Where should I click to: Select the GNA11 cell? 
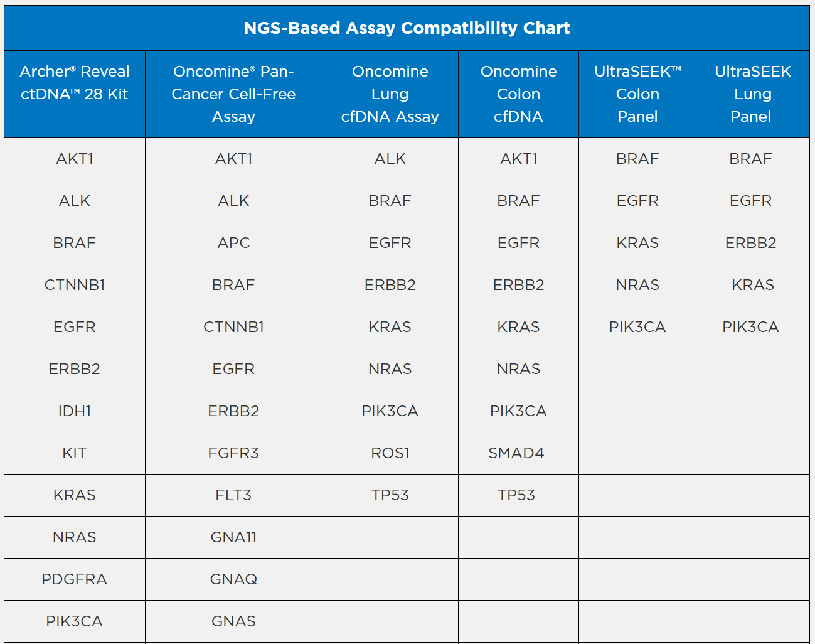pyautogui.click(x=233, y=537)
